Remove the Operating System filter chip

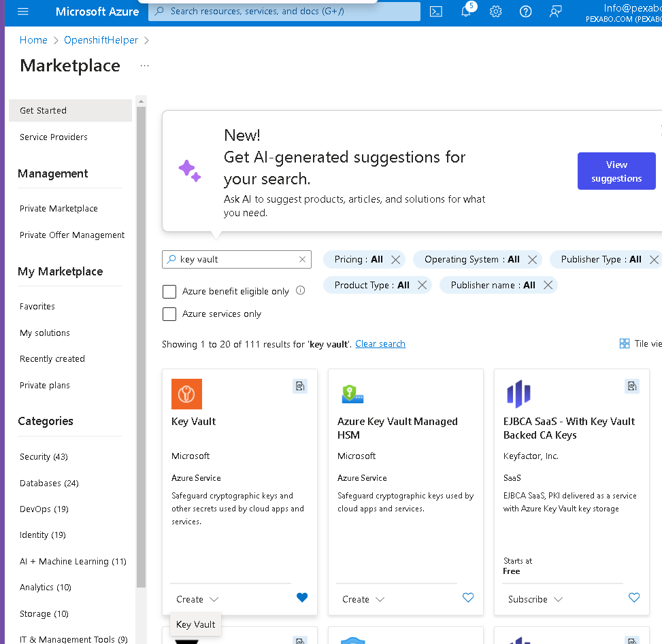(x=532, y=260)
